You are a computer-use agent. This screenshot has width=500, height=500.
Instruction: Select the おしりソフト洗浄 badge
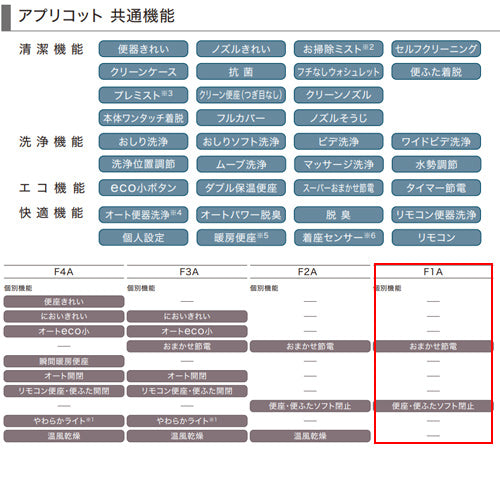241,142
